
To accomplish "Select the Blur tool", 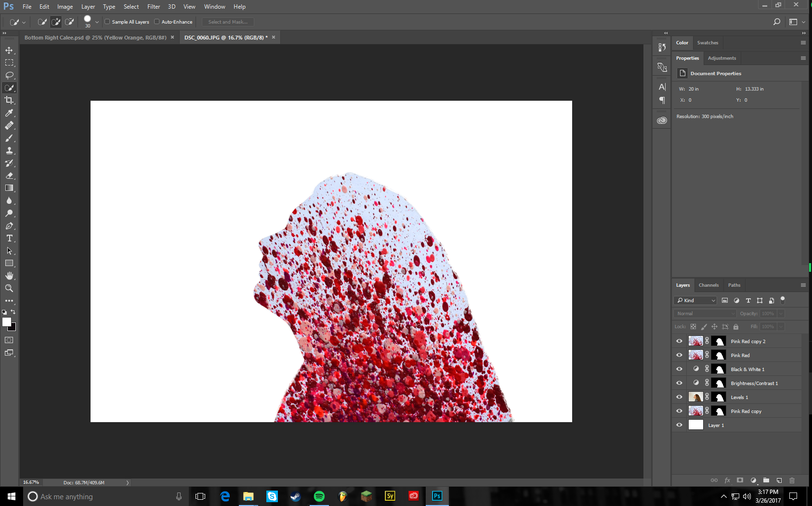I will pos(9,200).
